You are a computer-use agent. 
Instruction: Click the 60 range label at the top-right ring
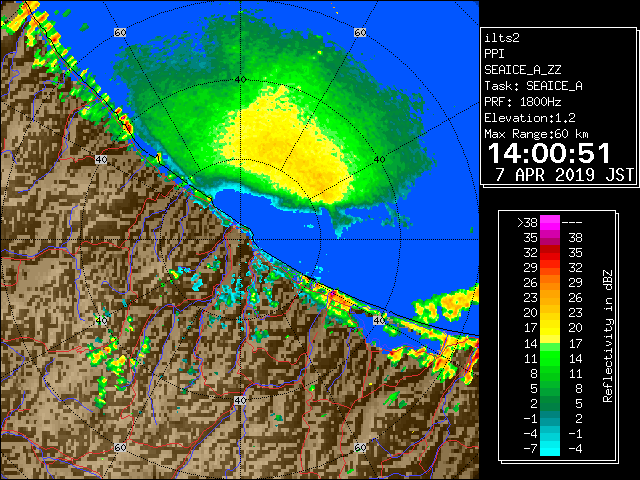(360, 32)
